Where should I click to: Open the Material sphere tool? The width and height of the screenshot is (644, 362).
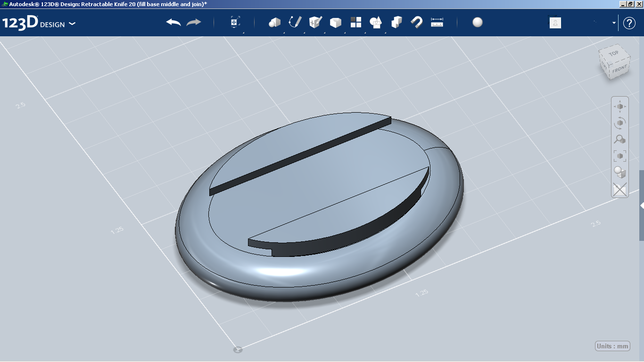click(478, 23)
